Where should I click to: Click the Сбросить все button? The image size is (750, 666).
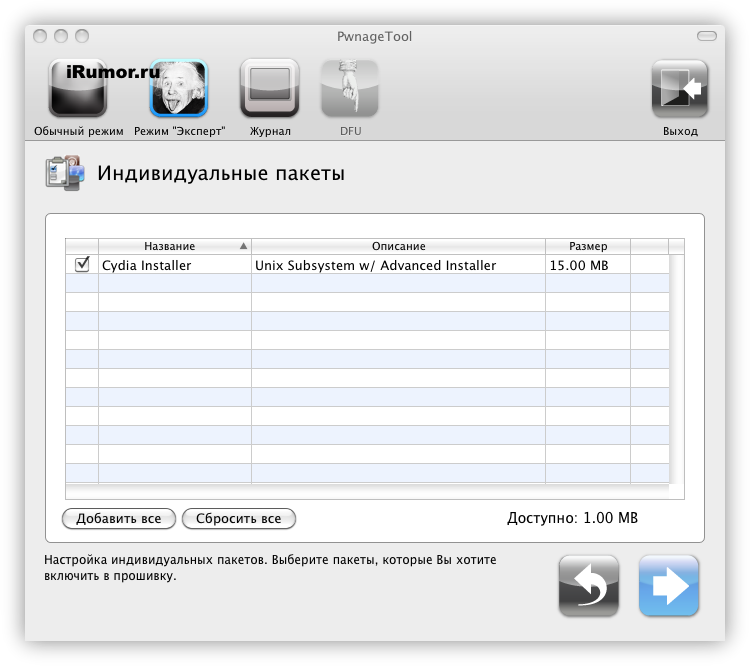tap(239, 519)
